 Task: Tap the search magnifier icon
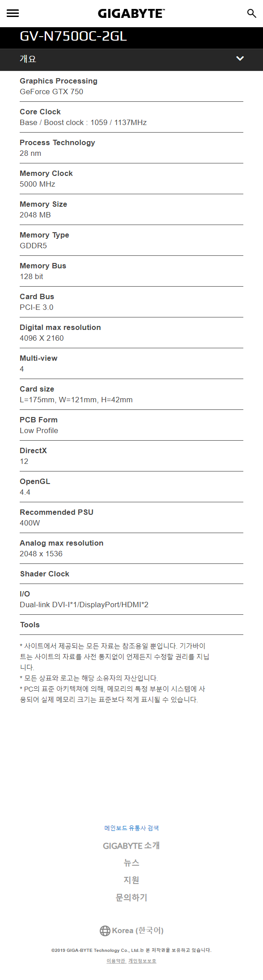252,13
